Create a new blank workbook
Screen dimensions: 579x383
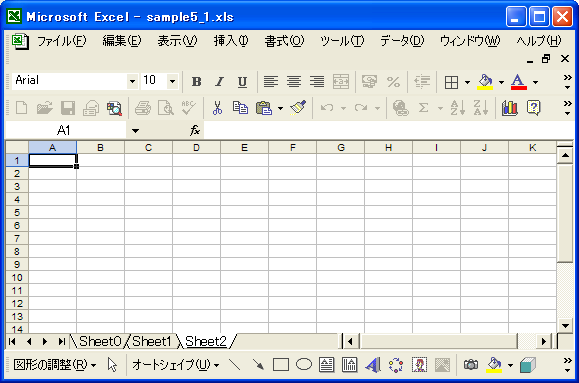[21, 108]
